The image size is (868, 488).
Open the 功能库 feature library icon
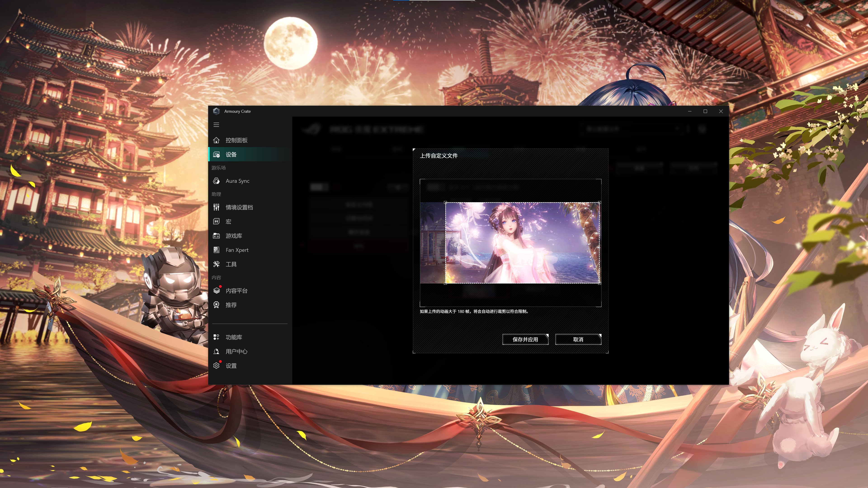216,337
